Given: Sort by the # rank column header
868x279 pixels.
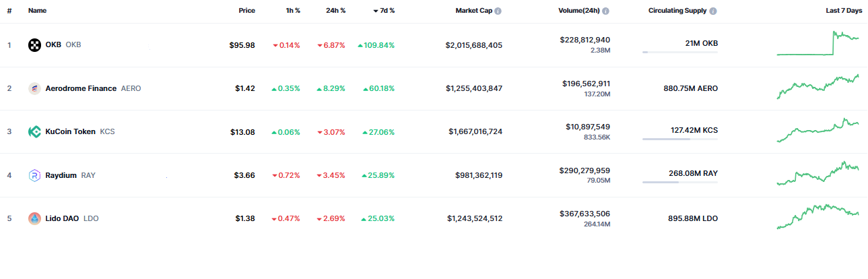Looking at the screenshot, I should point(9,11).
